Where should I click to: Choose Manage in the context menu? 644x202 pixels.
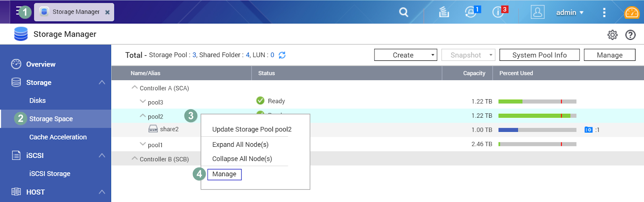coord(224,174)
